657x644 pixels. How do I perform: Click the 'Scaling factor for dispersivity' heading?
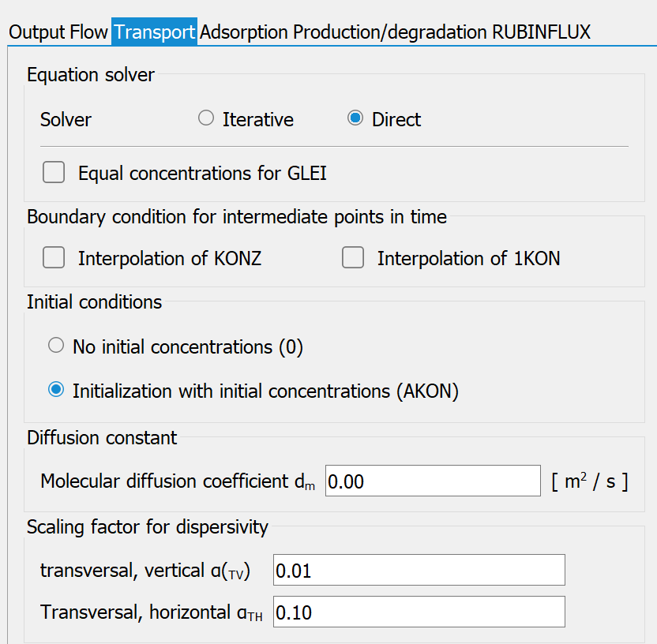coord(148,527)
